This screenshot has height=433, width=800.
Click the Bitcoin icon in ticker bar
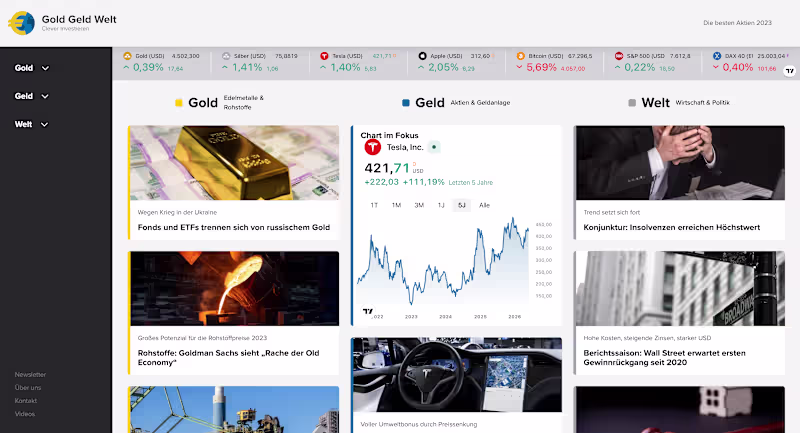pyautogui.click(x=520, y=56)
